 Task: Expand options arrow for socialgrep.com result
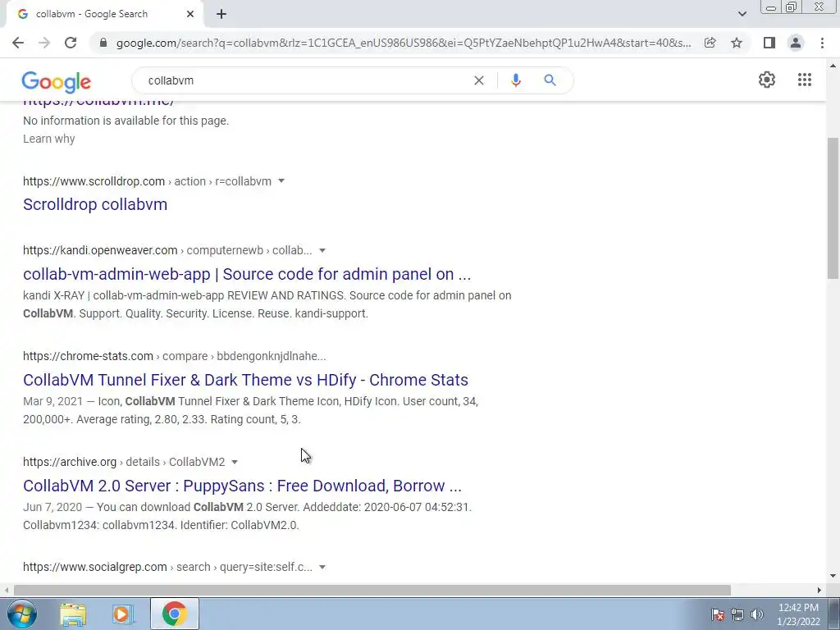point(322,567)
